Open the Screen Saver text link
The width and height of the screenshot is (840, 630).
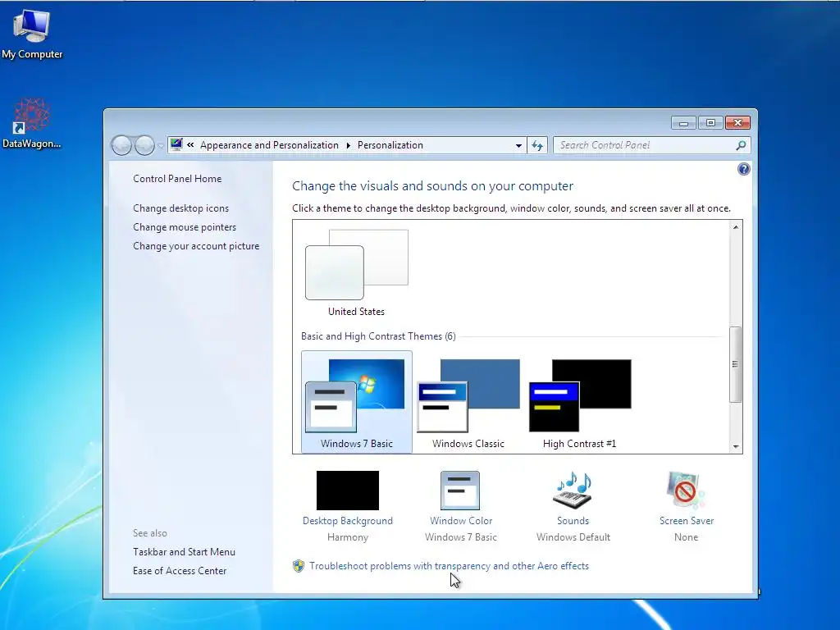coord(687,521)
